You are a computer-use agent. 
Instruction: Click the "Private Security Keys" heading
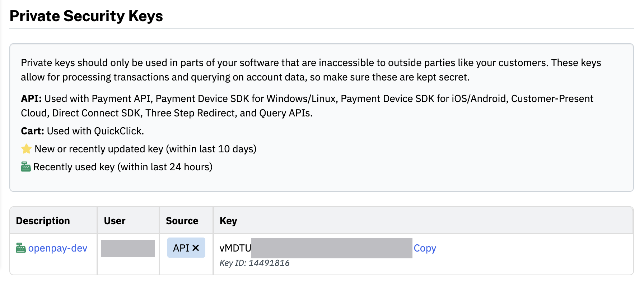tap(86, 16)
